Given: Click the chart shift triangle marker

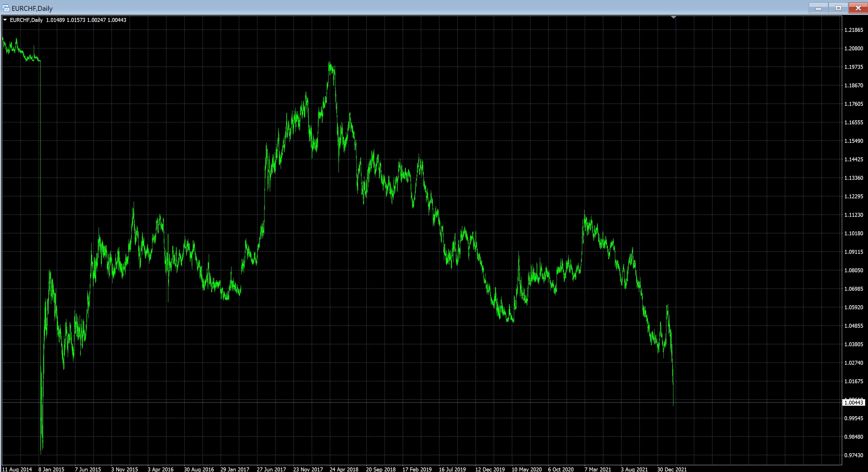Looking at the screenshot, I should pyautogui.click(x=673, y=17).
